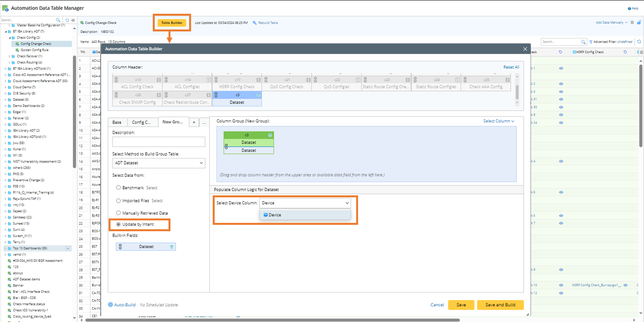Click the Auto-Build clock icon
Screen dimensions: 644x323
pyautogui.click(x=111, y=305)
